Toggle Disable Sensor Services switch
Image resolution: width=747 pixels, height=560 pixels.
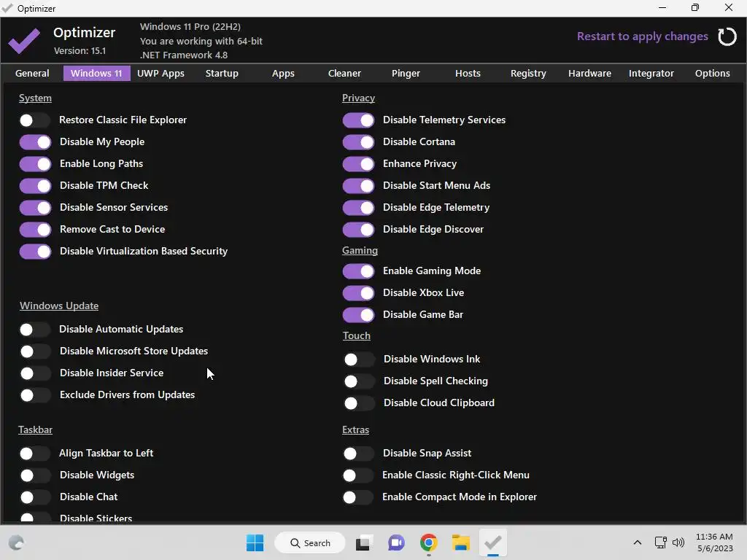tap(35, 208)
